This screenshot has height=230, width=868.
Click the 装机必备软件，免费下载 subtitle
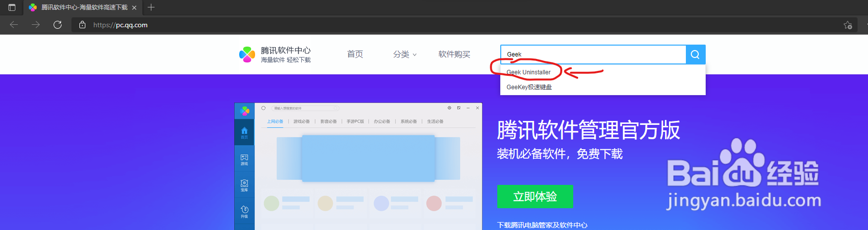click(x=560, y=154)
